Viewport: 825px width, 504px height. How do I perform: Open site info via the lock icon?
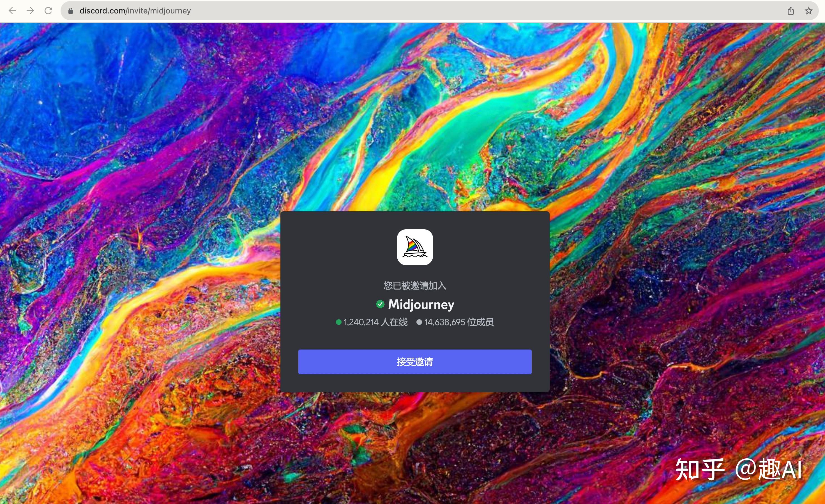coord(70,11)
